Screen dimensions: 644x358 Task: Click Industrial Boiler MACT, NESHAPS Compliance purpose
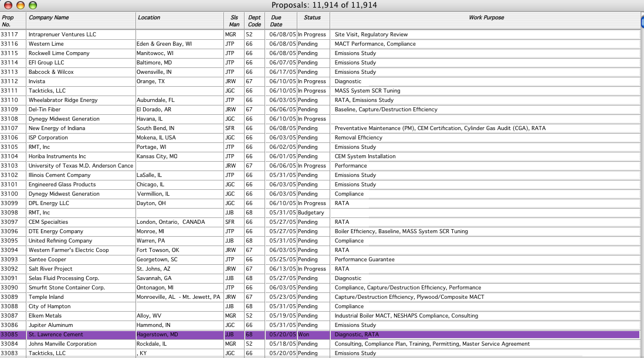(x=406, y=316)
